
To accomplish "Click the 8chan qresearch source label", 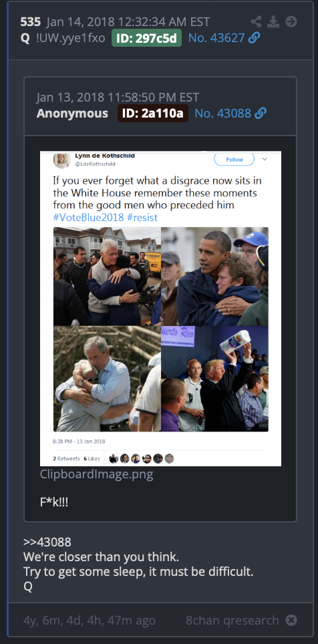I will tap(232, 620).
